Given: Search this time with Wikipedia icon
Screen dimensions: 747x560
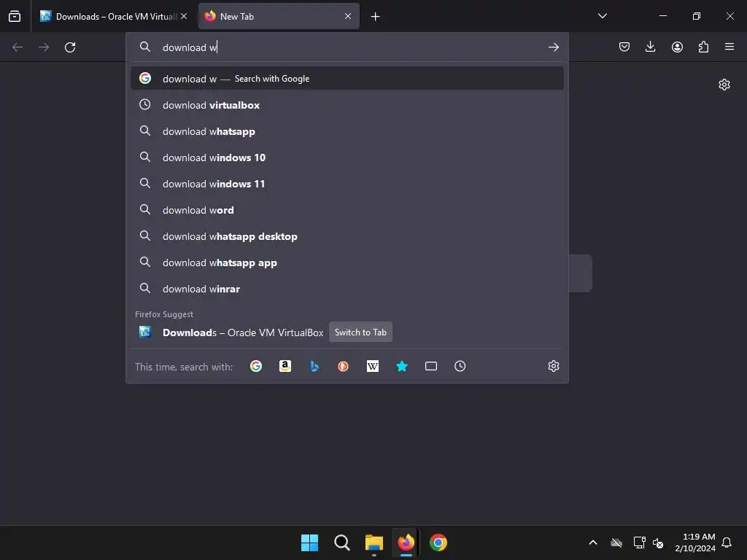Looking at the screenshot, I should pos(373,366).
